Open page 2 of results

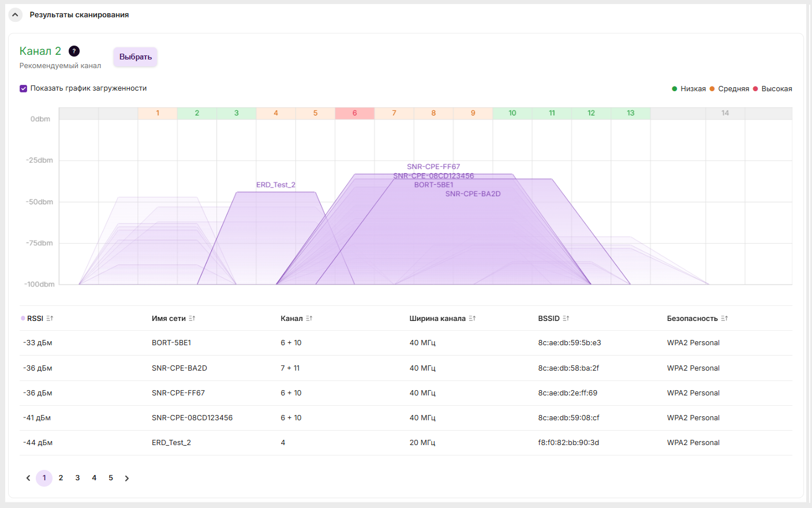tap(61, 478)
